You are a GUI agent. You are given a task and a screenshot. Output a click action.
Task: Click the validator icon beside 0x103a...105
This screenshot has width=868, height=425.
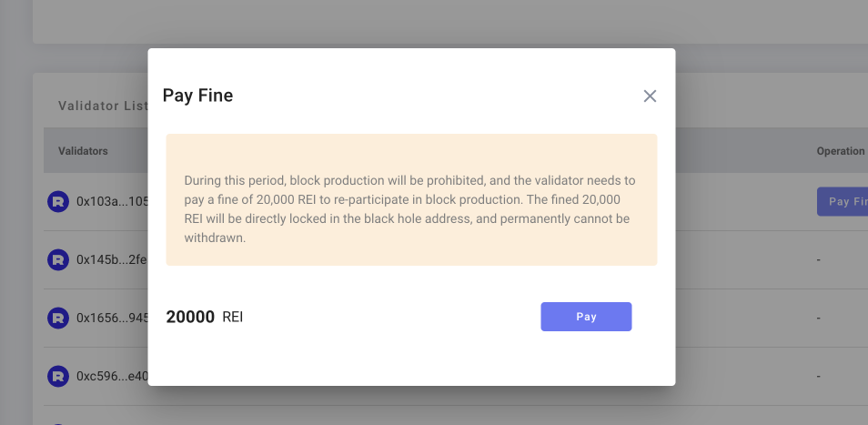pyautogui.click(x=58, y=202)
